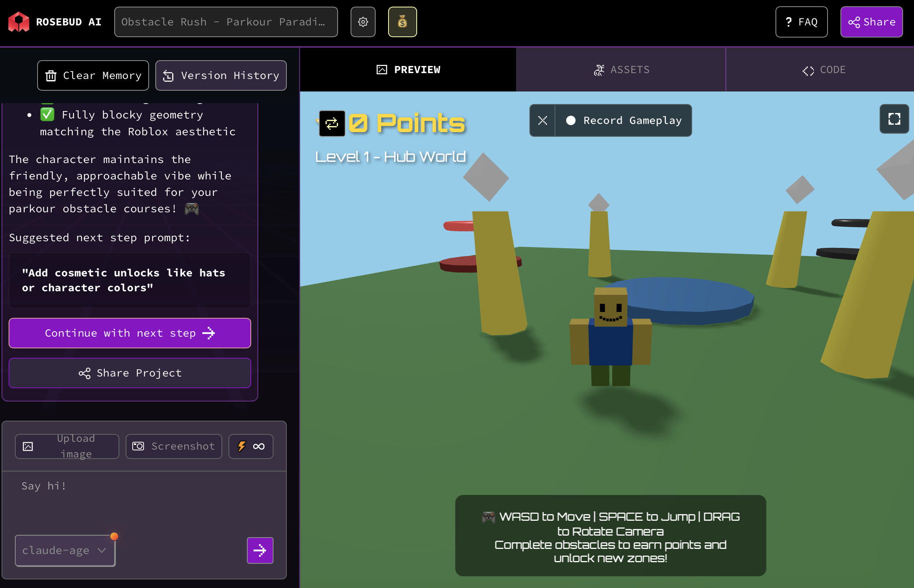The width and height of the screenshot is (914, 588).
Task: Click Continue with next step
Action: 130,333
